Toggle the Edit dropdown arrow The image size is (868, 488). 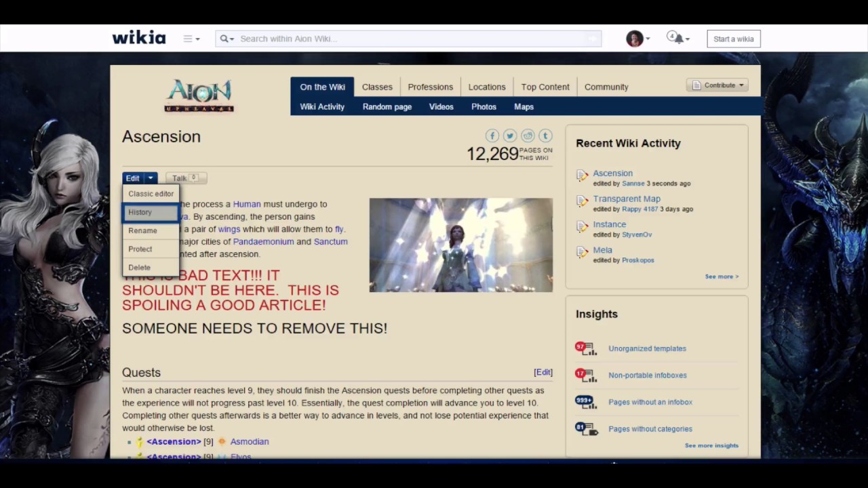151,178
